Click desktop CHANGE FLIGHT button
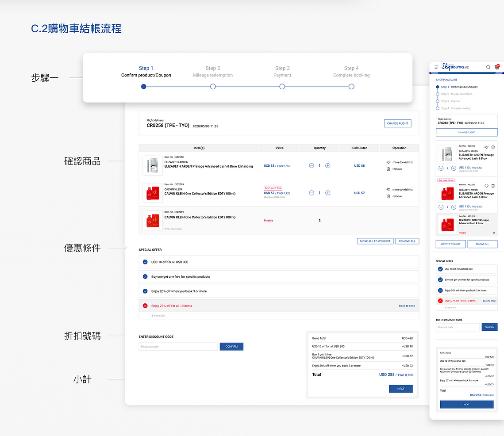504x436 pixels. [x=398, y=123]
